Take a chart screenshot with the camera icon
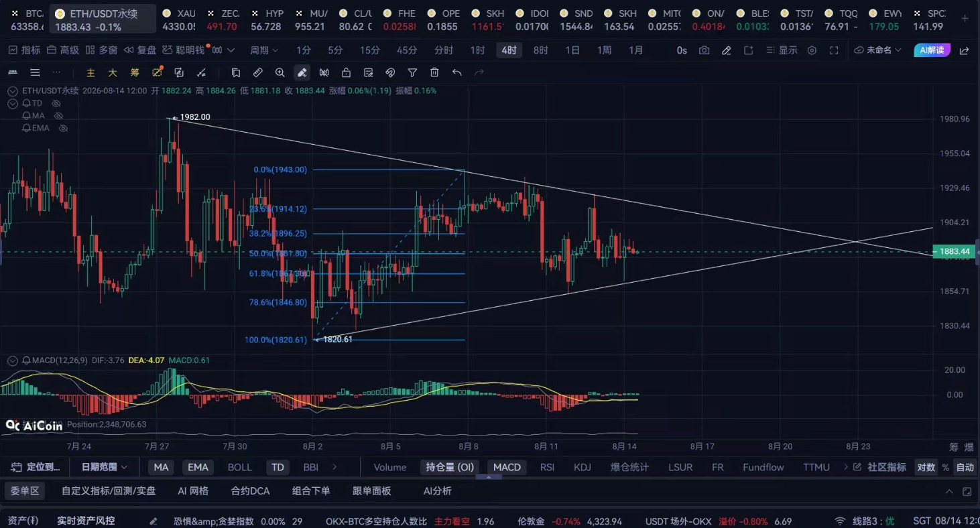 704,50
